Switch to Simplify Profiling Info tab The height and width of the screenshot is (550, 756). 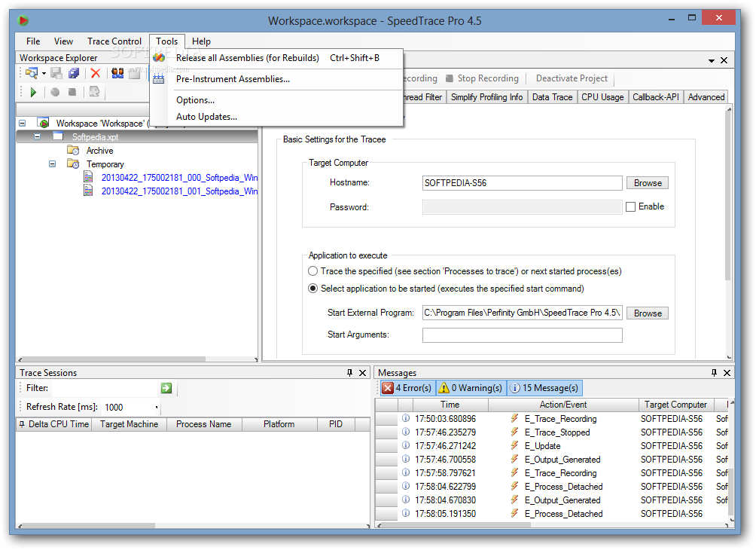(x=486, y=97)
